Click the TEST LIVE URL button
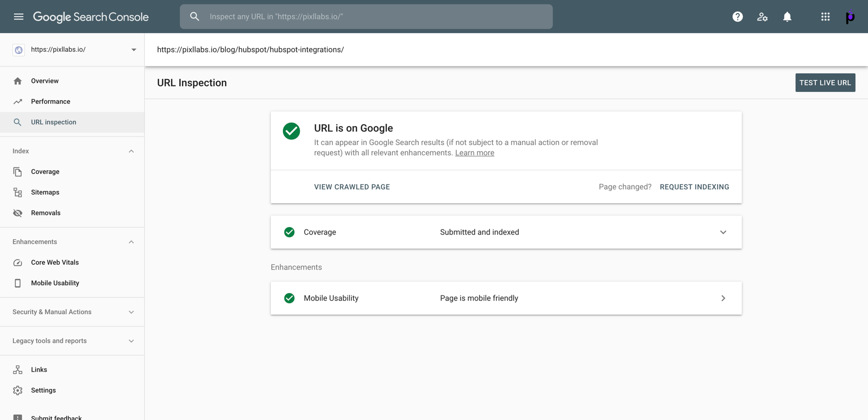 (x=825, y=82)
